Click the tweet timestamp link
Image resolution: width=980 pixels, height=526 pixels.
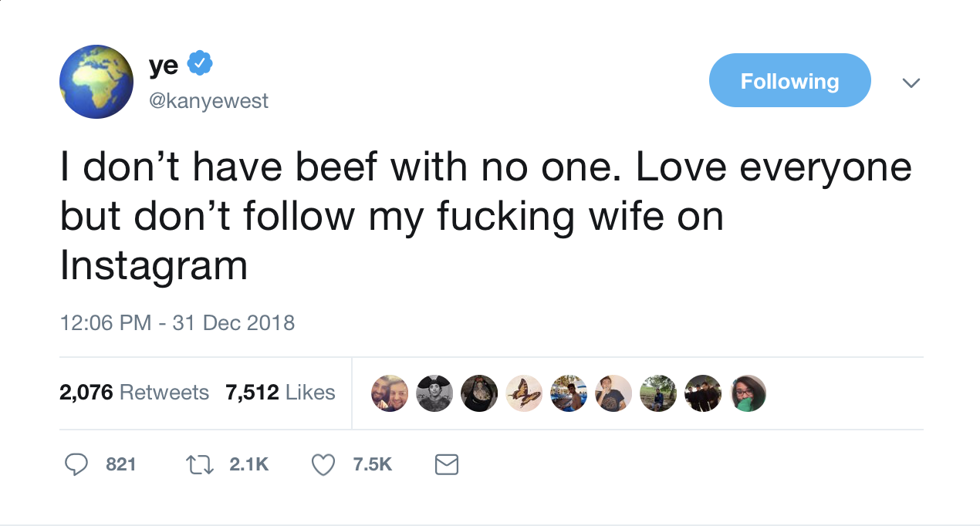click(177, 322)
